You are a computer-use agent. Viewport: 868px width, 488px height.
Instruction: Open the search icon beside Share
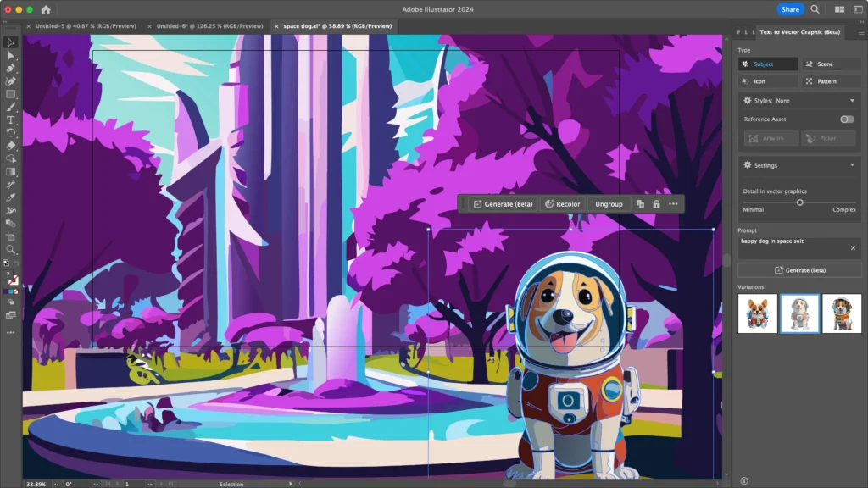[x=815, y=9]
